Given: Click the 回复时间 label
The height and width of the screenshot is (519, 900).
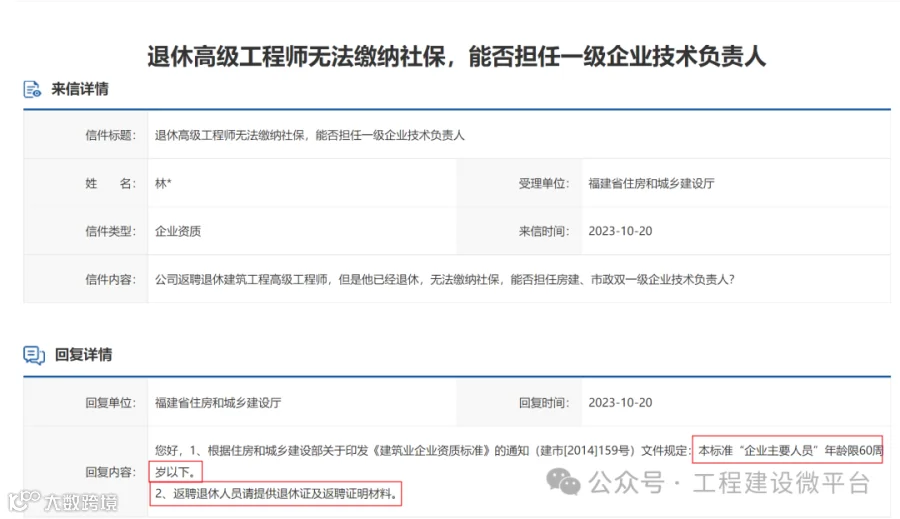Looking at the screenshot, I should pyautogui.click(x=544, y=403).
